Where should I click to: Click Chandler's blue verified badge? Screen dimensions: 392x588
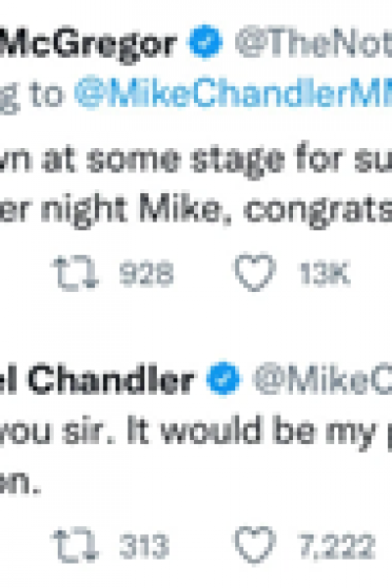(223, 378)
